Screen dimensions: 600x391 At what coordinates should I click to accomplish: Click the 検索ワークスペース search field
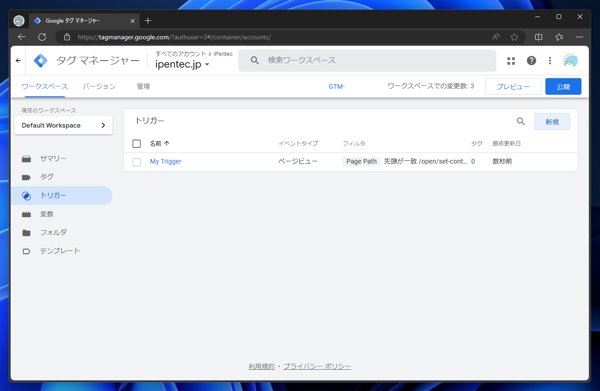point(367,60)
